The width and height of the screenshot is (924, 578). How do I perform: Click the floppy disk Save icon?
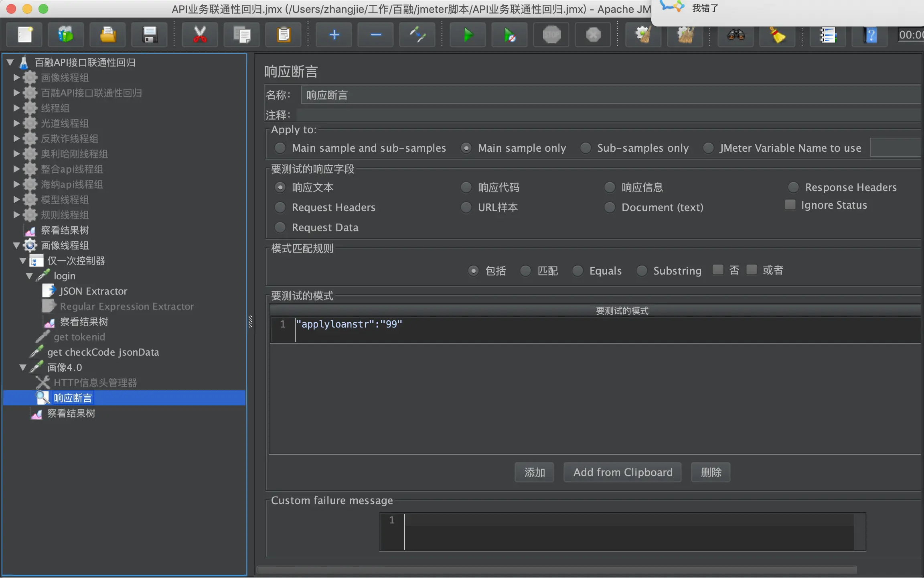[150, 35]
